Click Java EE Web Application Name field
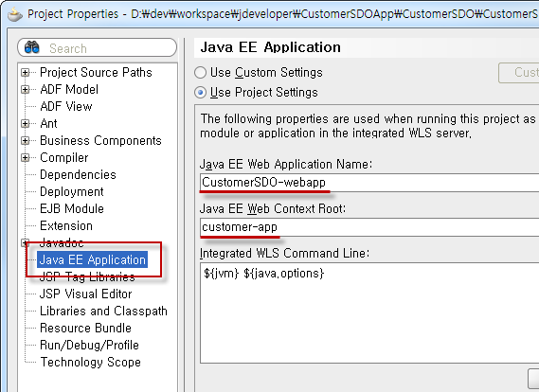 pyautogui.click(x=369, y=183)
